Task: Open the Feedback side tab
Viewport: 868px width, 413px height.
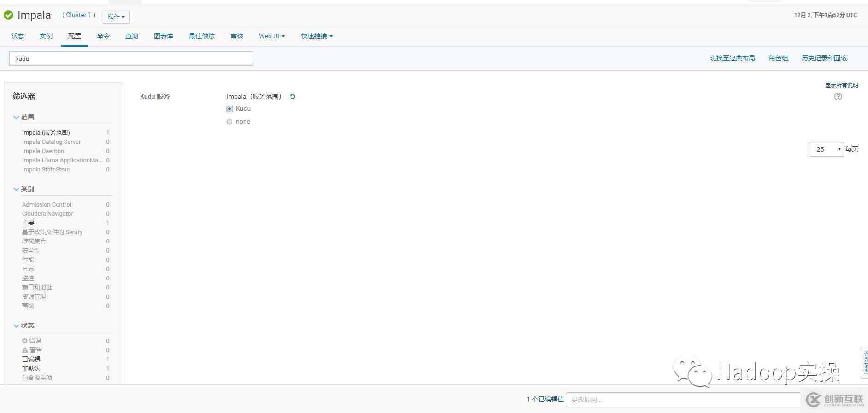Action: pos(865,363)
